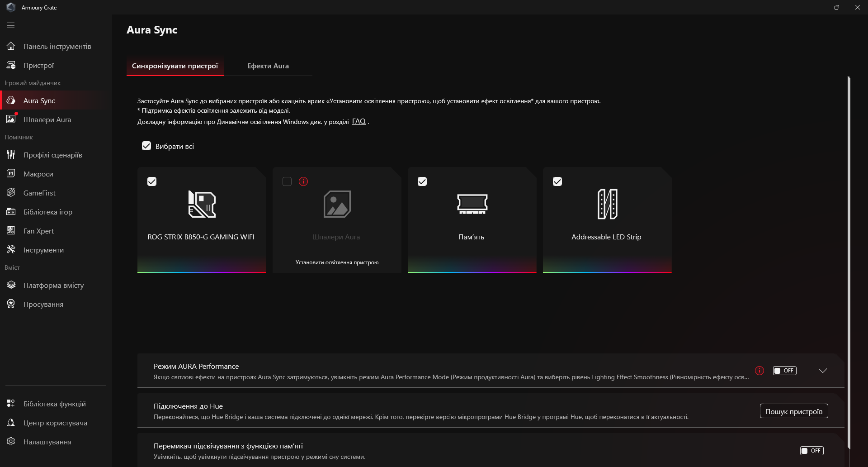The width and height of the screenshot is (868, 467).
Task: Minimize the Armoury Crate window
Action: click(816, 7)
